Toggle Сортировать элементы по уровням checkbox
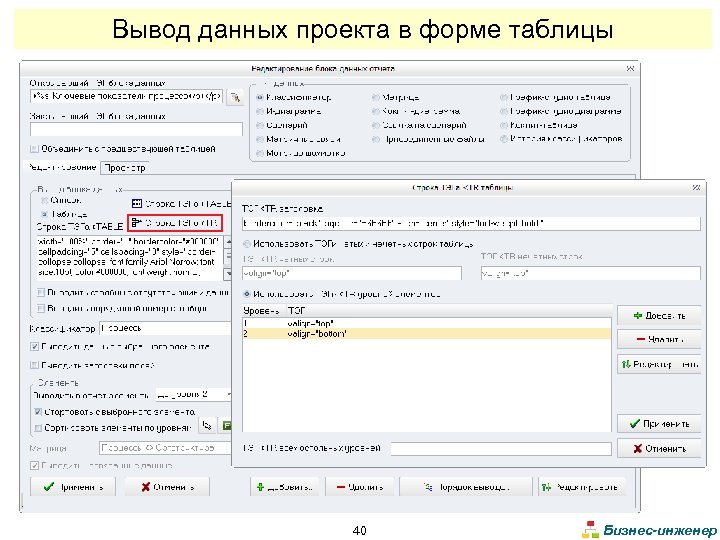 (38, 428)
